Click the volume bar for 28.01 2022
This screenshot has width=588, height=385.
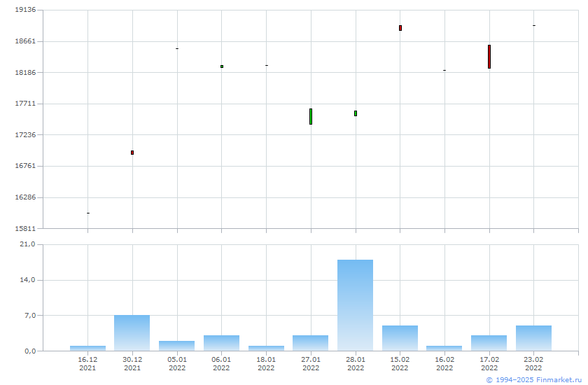coord(355,305)
